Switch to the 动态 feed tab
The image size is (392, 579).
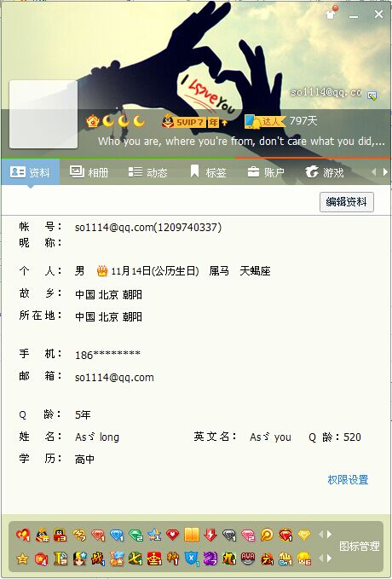pos(147,172)
